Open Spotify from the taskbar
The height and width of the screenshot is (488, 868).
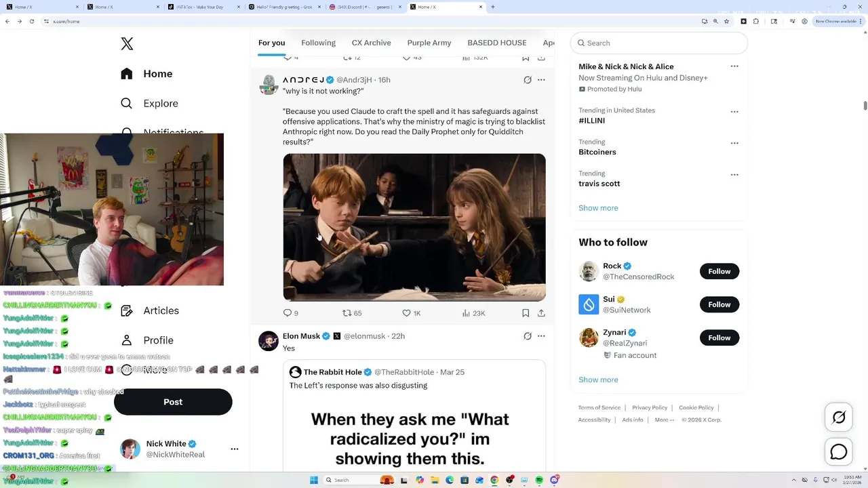coord(539,480)
